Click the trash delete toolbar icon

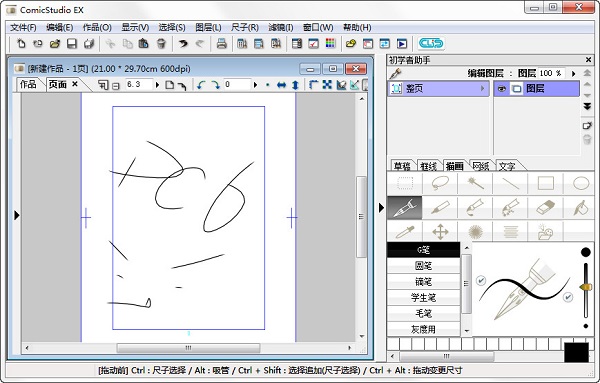coord(161,44)
